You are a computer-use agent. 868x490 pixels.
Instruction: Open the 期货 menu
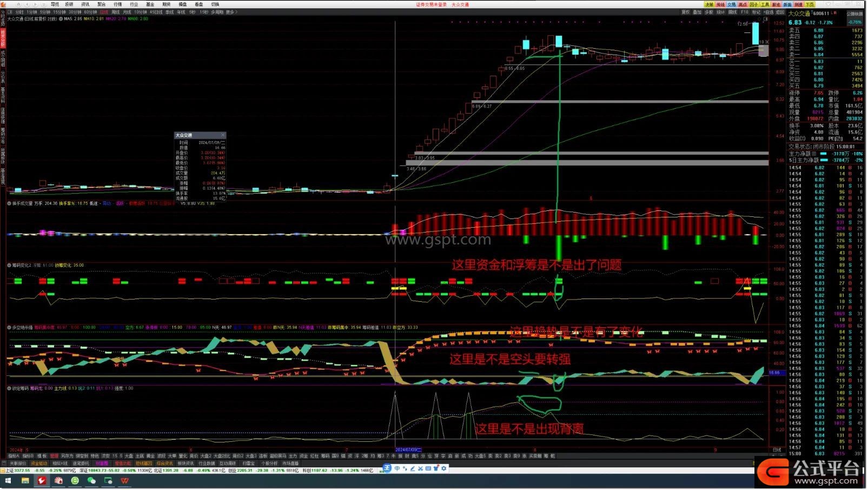click(x=167, y=4)
